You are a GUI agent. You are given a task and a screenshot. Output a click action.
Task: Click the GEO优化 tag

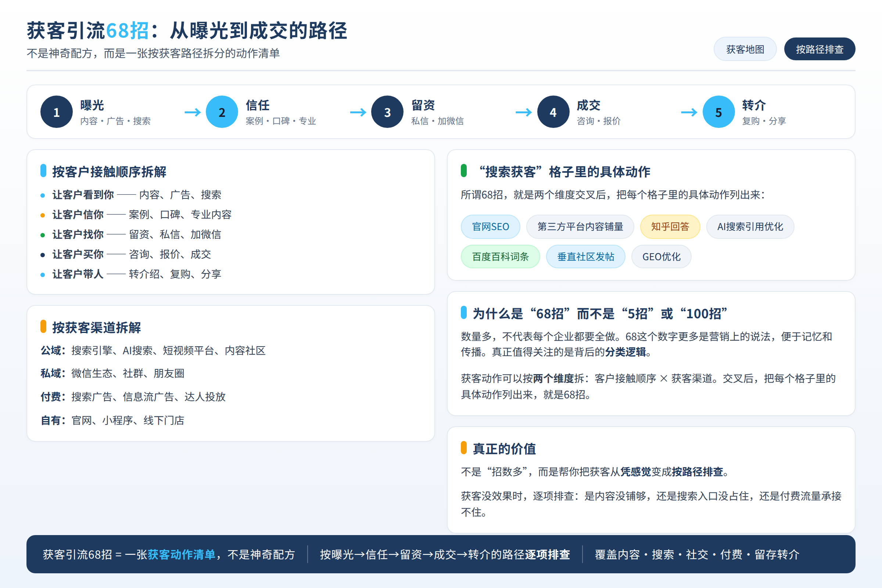point(661,257)
